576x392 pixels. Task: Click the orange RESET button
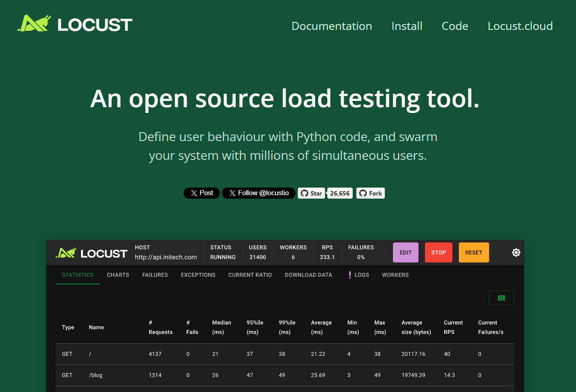point(474,253)
